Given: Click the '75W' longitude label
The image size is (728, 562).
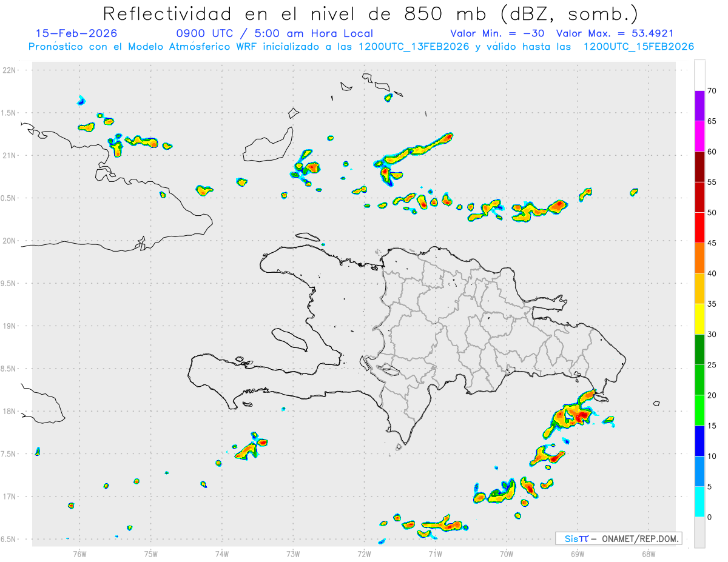Looking at the screenshot, I should click(151, 554).
